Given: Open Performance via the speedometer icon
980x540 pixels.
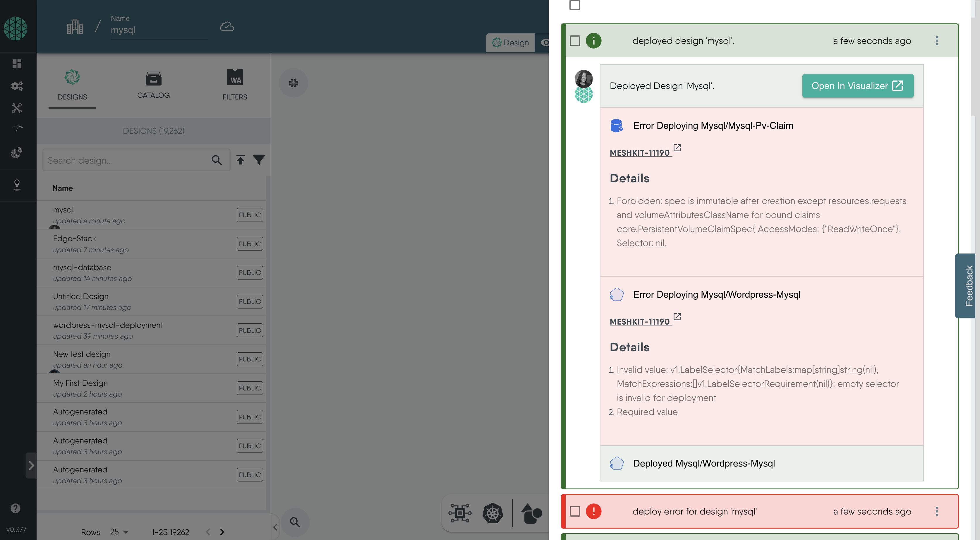Looking at the screenshot, I should [x=17, y=128].
